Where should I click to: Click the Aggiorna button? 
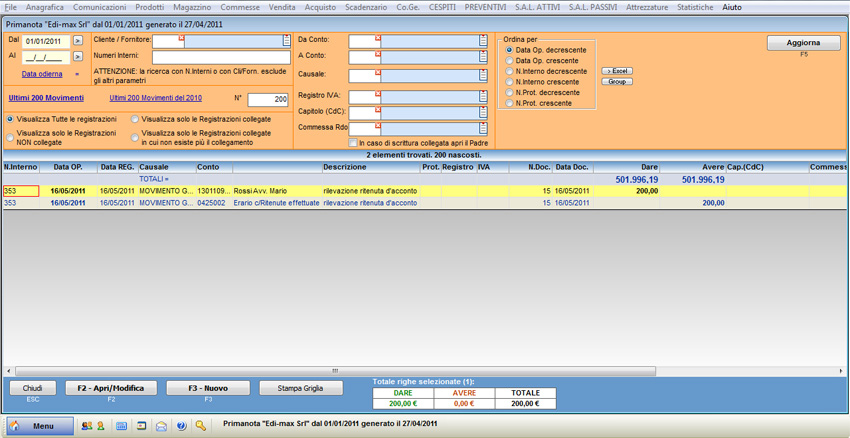[x=803, y=43]
